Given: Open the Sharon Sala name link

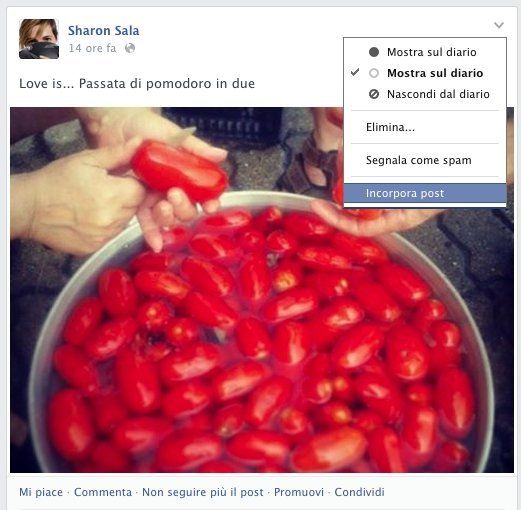Looking at the screenshot, I should point(104,31).
